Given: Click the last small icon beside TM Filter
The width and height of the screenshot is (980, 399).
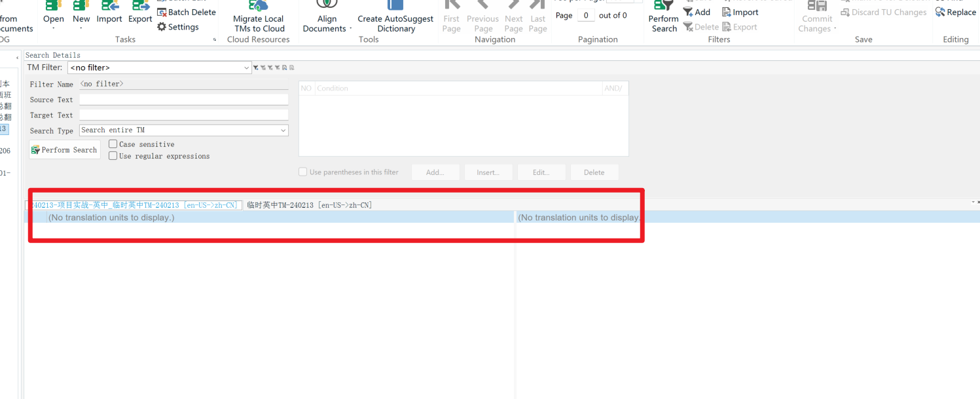Looking at the screenshot, I should coord(292,67).
